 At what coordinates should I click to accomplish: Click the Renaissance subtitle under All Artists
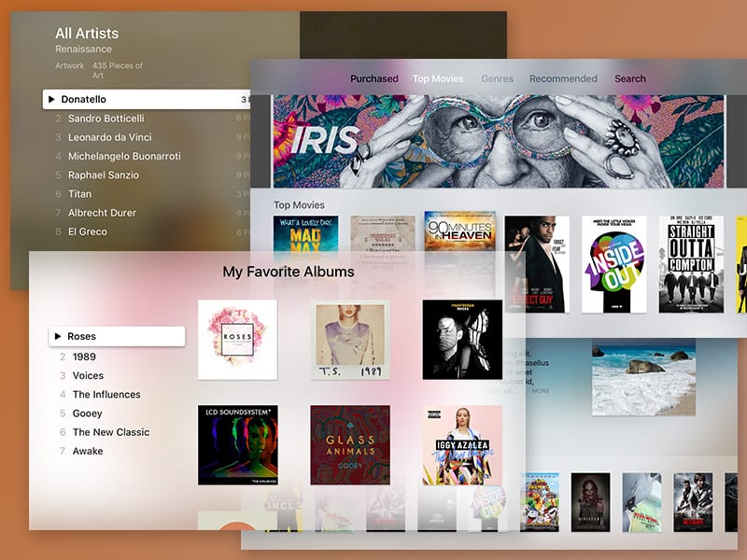(83, 49)
